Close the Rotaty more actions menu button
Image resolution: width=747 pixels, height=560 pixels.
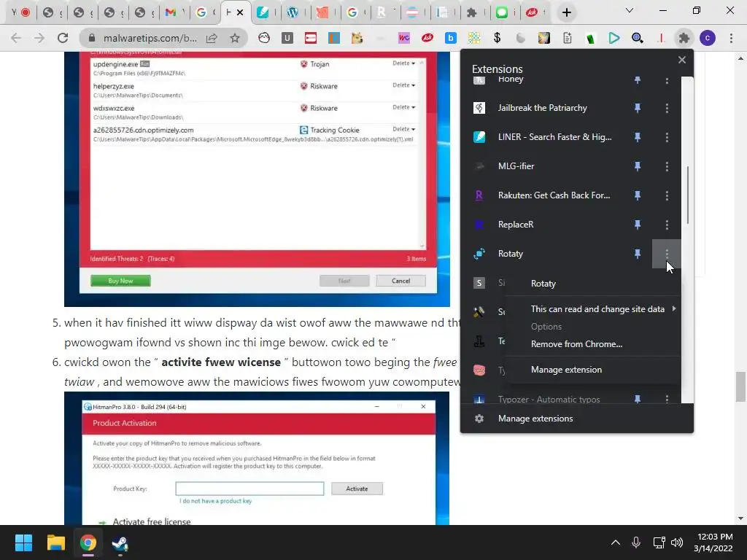click(x=667, y=254)
